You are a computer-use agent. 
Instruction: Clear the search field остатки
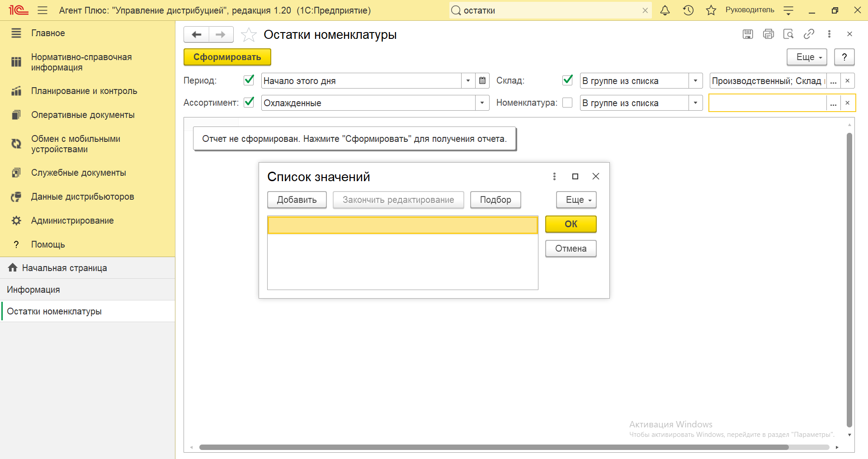[645, 10]
